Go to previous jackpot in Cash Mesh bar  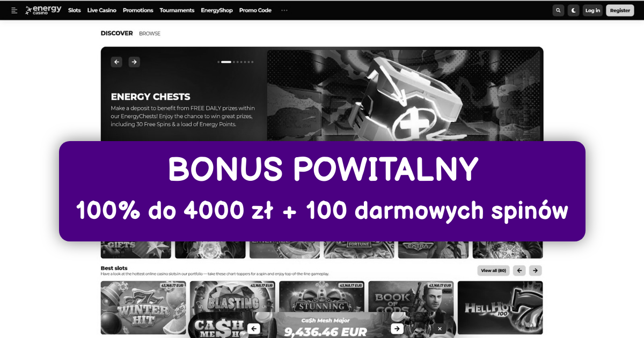[254, 328]
